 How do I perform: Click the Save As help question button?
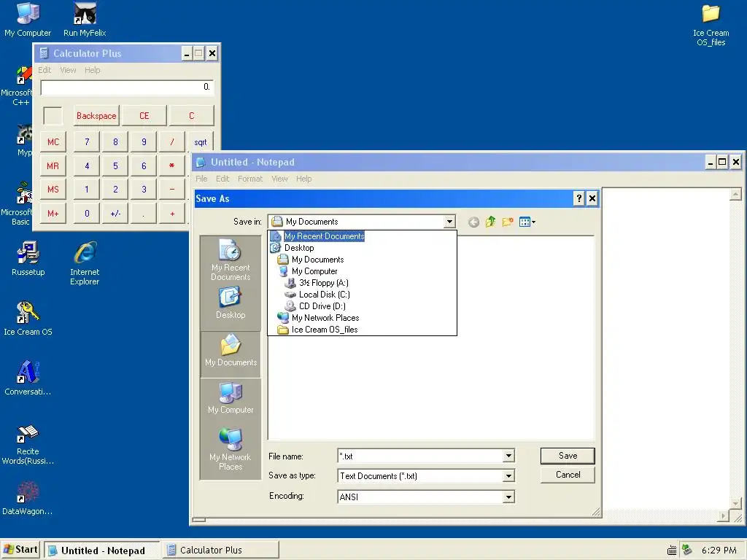point(578,198)
